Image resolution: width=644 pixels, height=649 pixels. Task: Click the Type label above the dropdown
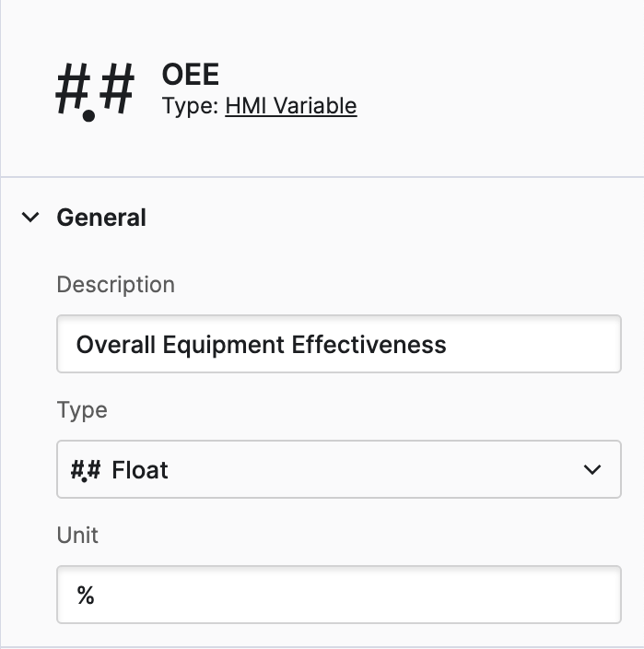pyautogui.click(x=82, y=409)
